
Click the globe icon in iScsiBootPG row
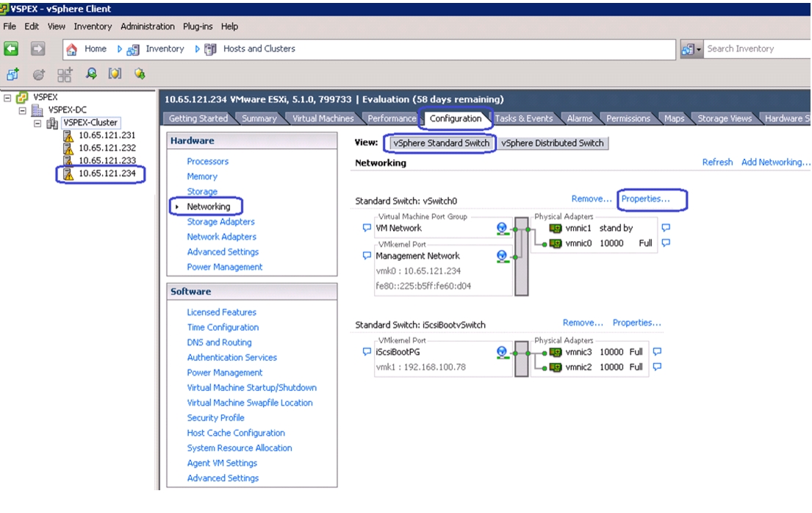click(x=502, y=352)
